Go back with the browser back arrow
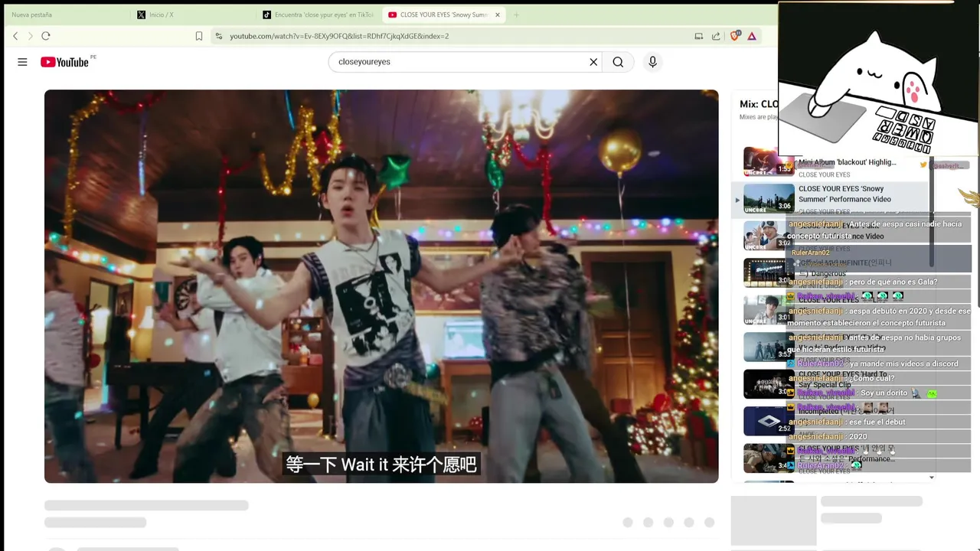 pyautogui.click(x=15, y=36)
